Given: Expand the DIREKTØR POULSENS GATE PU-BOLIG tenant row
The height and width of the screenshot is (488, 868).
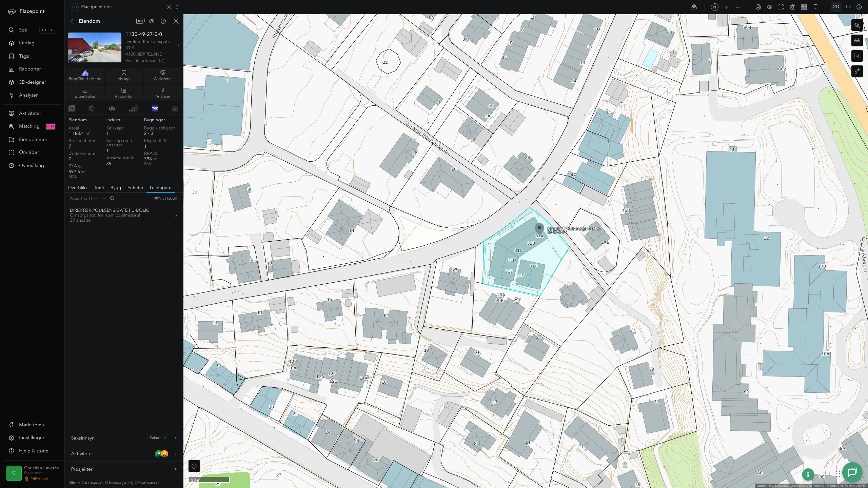Looking at the screenshot, I should coord(124,215).
